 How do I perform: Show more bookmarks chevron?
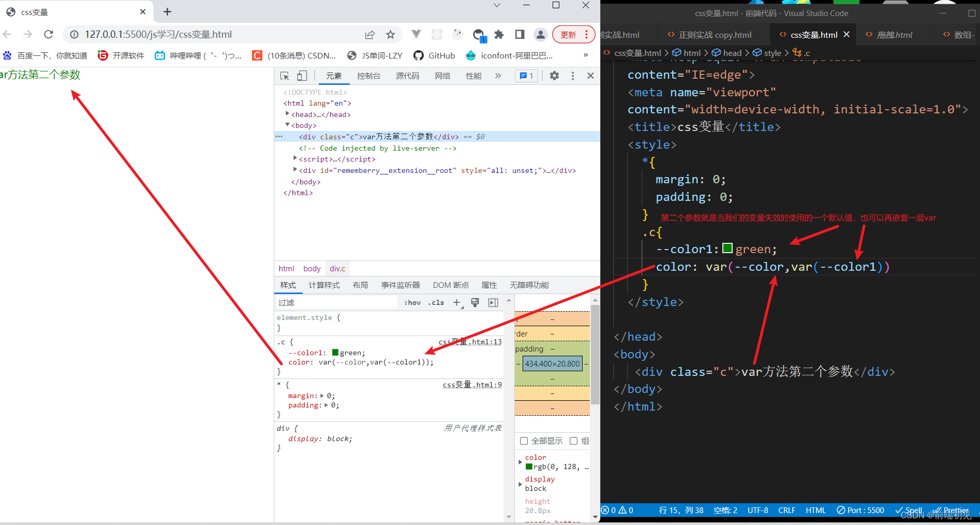point(586,55)
